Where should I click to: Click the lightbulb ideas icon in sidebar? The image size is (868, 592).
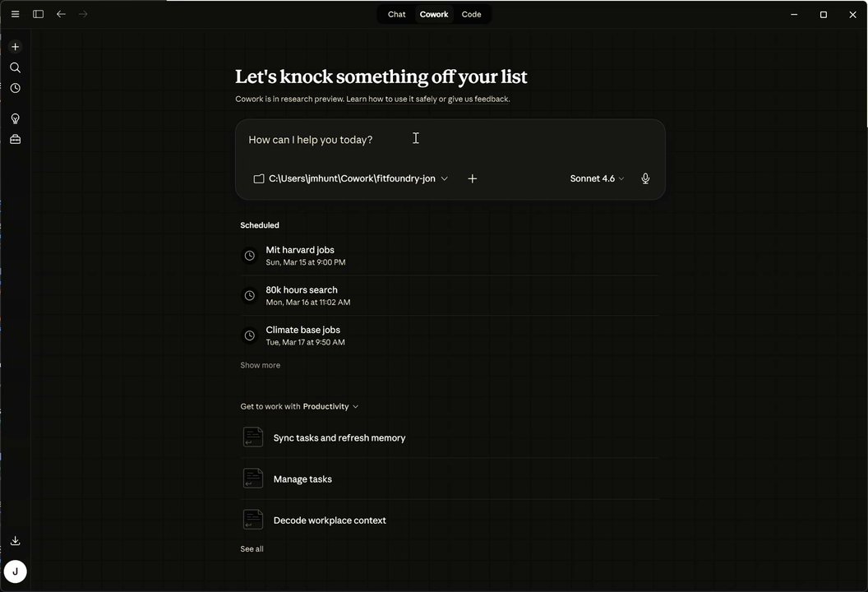coord(15,118)
